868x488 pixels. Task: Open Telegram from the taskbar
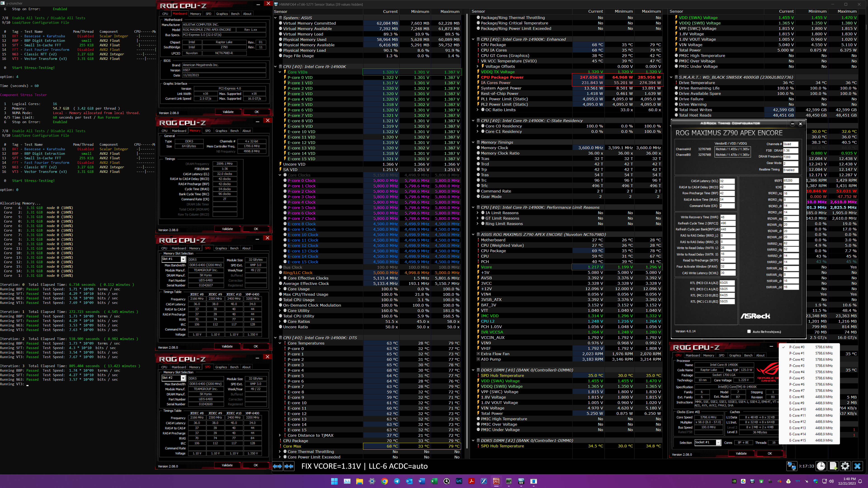click(x=397, y=481)
